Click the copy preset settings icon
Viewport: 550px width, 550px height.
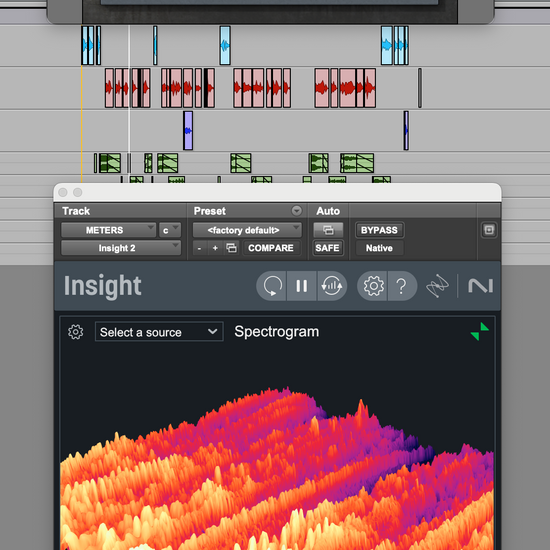[x=231, y=248]
